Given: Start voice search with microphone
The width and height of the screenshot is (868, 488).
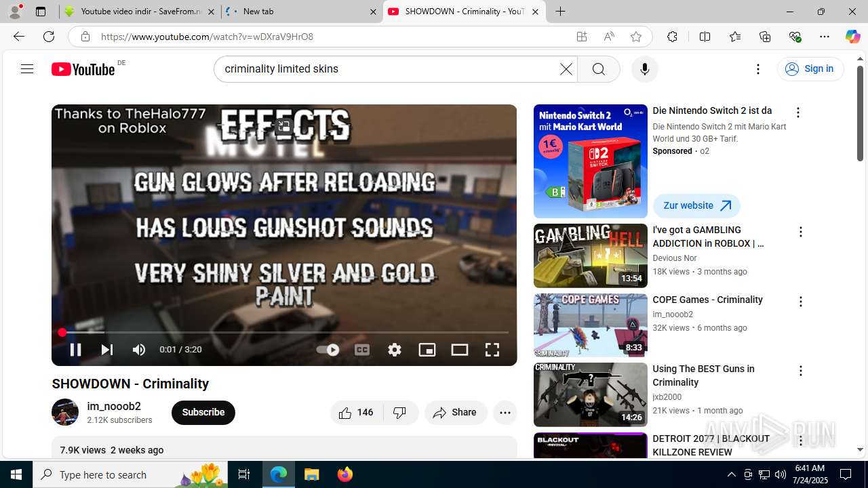Looking at the screenshot, I should click(644, 69).
